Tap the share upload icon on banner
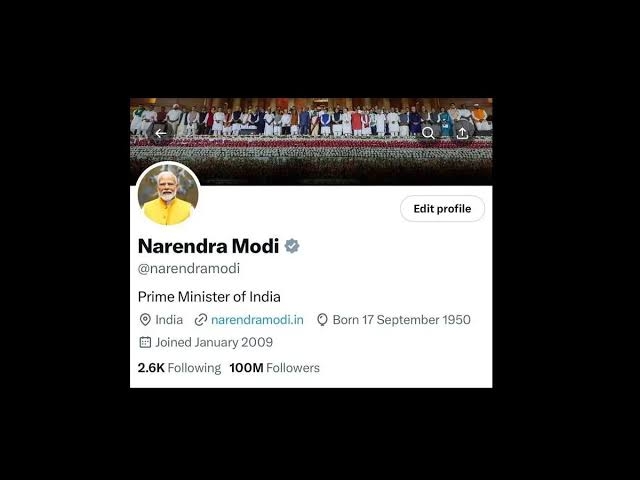Viewport: 640px width, 480px height. point(462,133)
